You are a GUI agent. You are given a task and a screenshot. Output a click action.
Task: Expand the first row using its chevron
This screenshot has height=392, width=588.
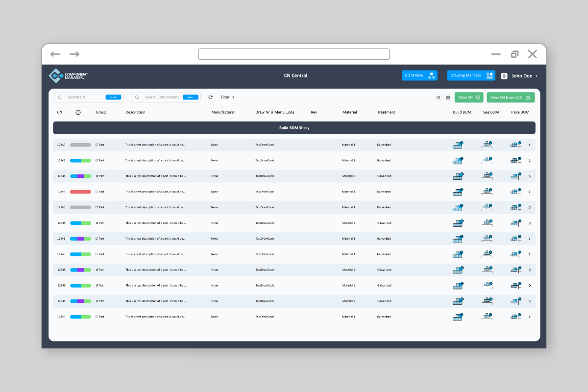[530, 145]
